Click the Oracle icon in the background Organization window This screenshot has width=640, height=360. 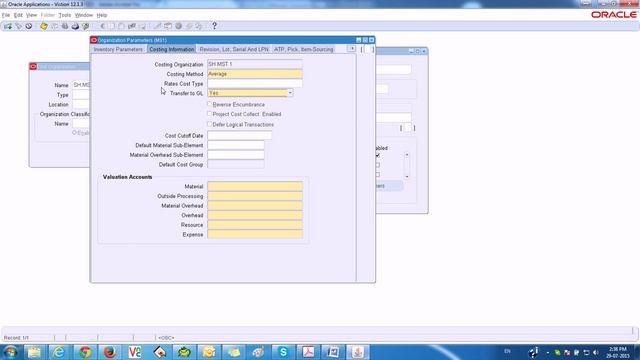pos(33,67)
